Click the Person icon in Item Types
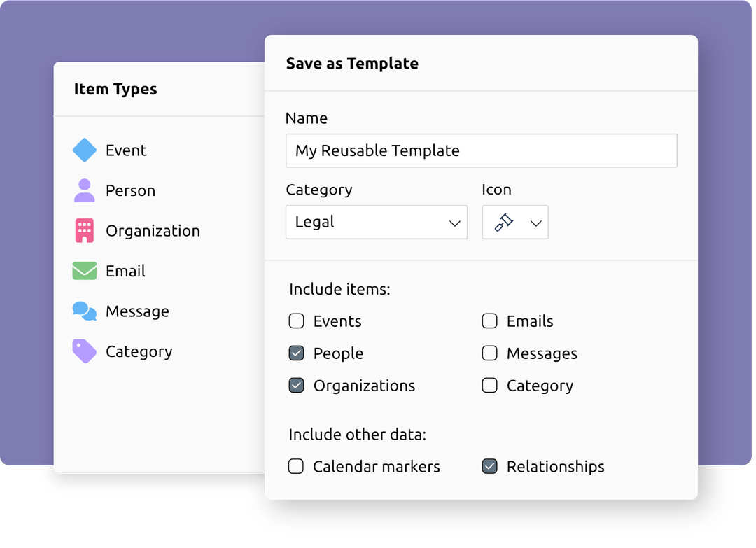Image resolution: width=756 pixels, height=548 pixels. click(x=83, y=190)
